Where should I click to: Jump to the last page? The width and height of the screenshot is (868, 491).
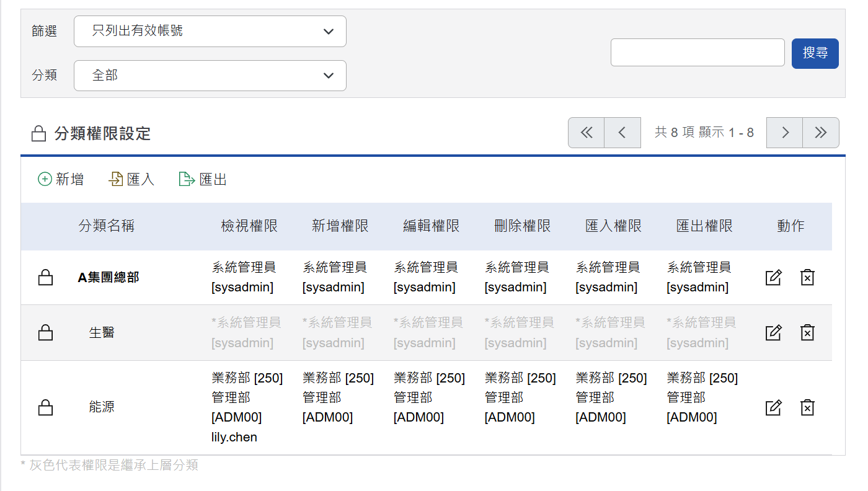click(820, 133)
